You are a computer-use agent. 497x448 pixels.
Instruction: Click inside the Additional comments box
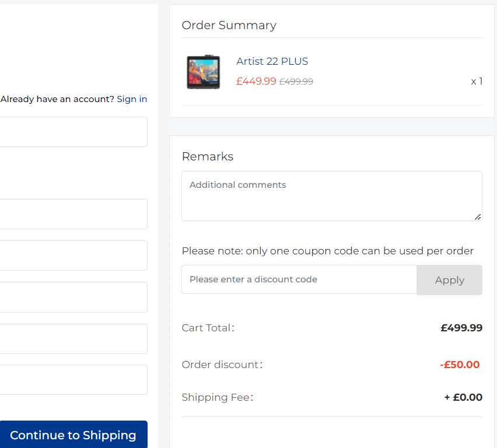pyautogui.click(x=331, y=195)
